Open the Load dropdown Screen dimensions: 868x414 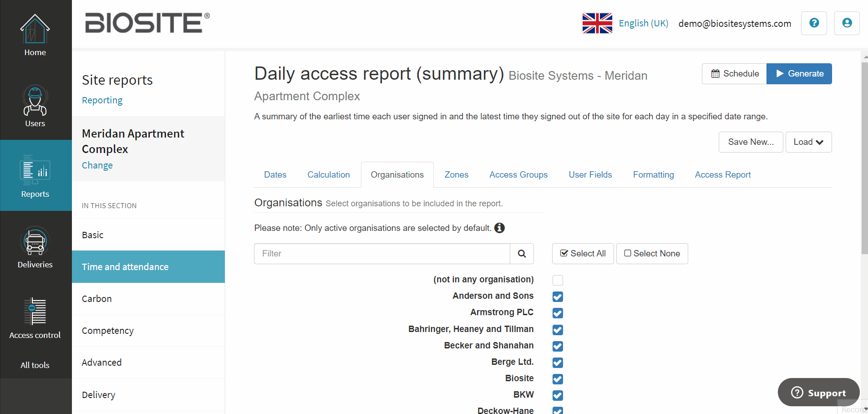pyautogui.click(x=808, y=142)
